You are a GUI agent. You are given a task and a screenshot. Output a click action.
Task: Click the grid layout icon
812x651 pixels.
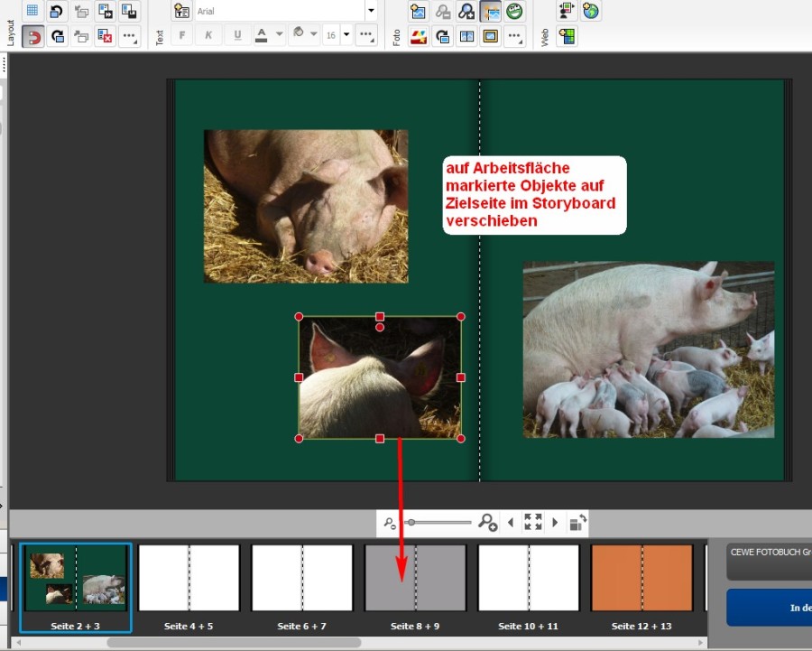click(x=33, y=12)
